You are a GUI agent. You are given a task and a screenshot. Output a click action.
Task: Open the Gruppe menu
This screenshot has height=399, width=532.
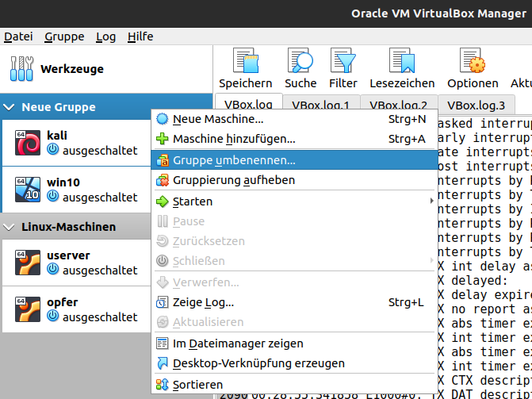64,36
